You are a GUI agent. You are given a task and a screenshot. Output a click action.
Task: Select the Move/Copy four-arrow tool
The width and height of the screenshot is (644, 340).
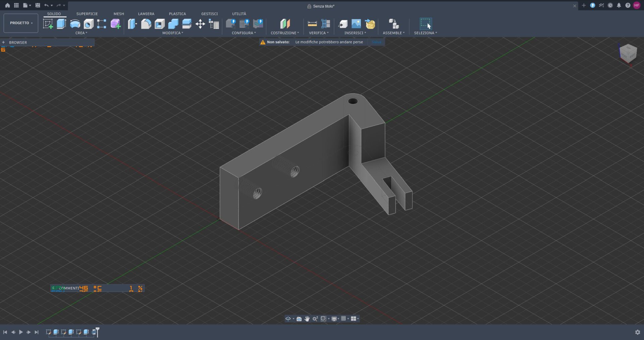(x=200, y=24)
